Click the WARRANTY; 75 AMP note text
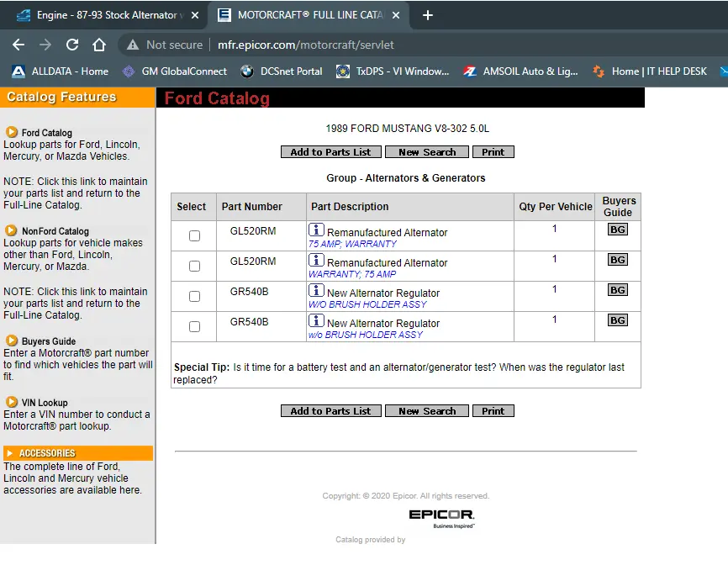Viewport: 728px width, 581px height. [x=352, y=274]
